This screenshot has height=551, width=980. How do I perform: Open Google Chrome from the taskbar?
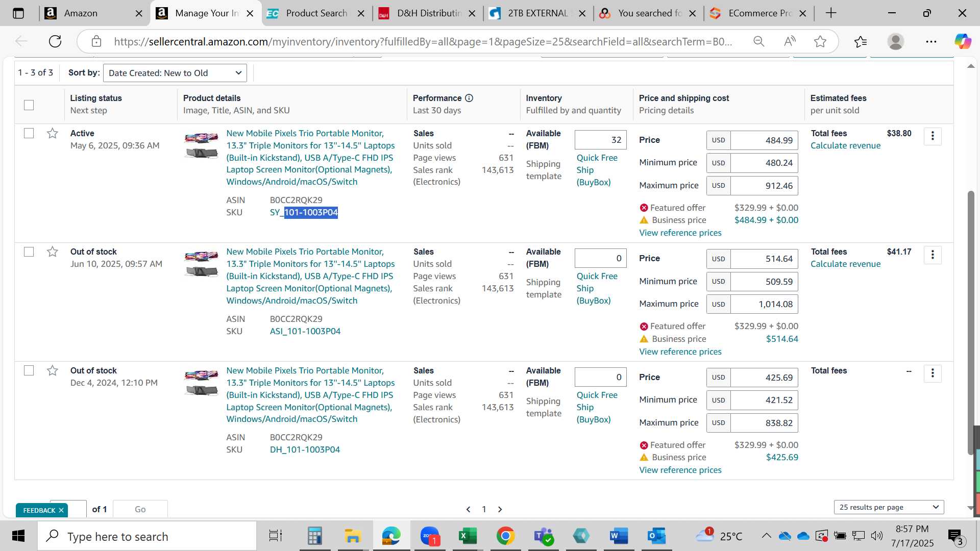pos(505,536)
